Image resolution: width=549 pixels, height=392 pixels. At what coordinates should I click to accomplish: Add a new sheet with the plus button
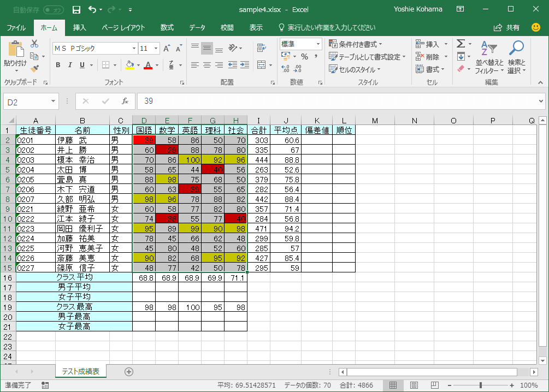coord(128,371)
